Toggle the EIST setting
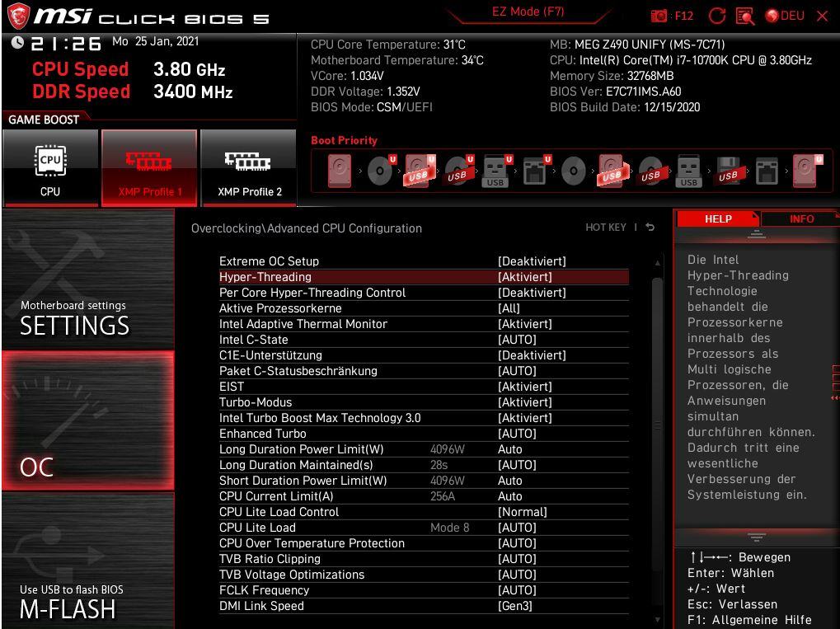The width and height of the screenshot is (840, 629). pyautogui.click(x=423, y=387)
